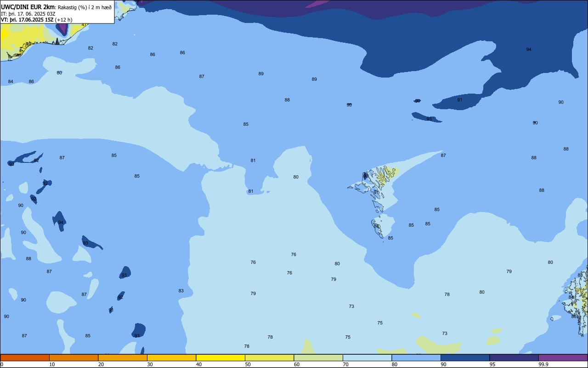Click the 80–90 light blue legend swatch

click(416, 357)
